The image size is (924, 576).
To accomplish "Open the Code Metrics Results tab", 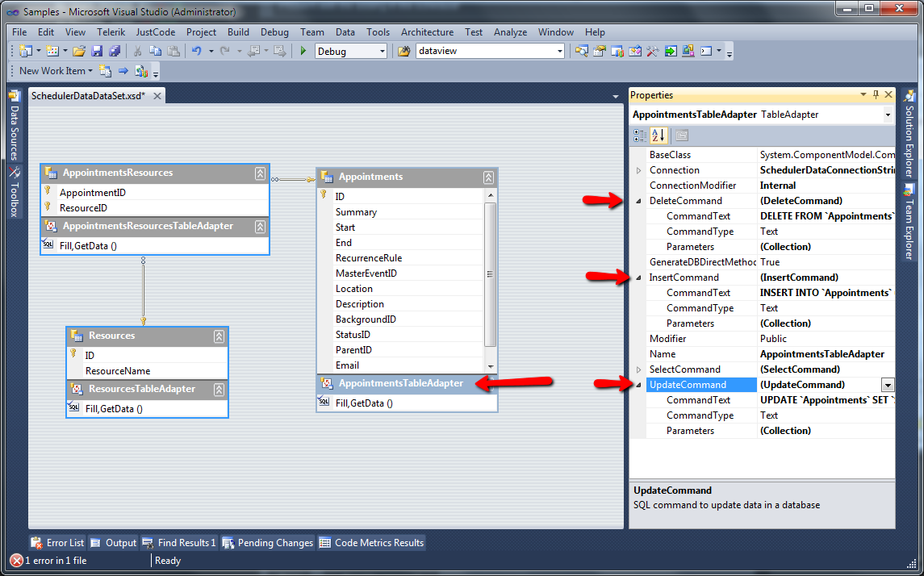I will [372, 542].
